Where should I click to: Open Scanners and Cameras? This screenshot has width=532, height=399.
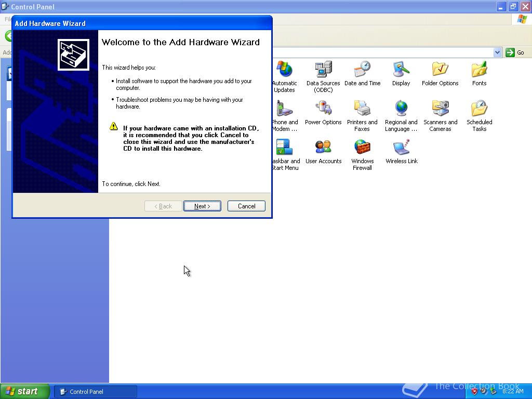(440, 109)
